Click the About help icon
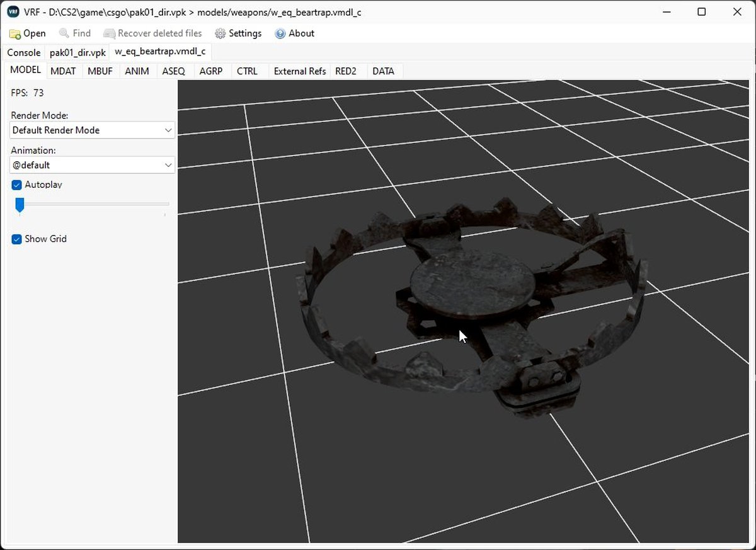Screen dimensions: 756x550 click(280, 33)
